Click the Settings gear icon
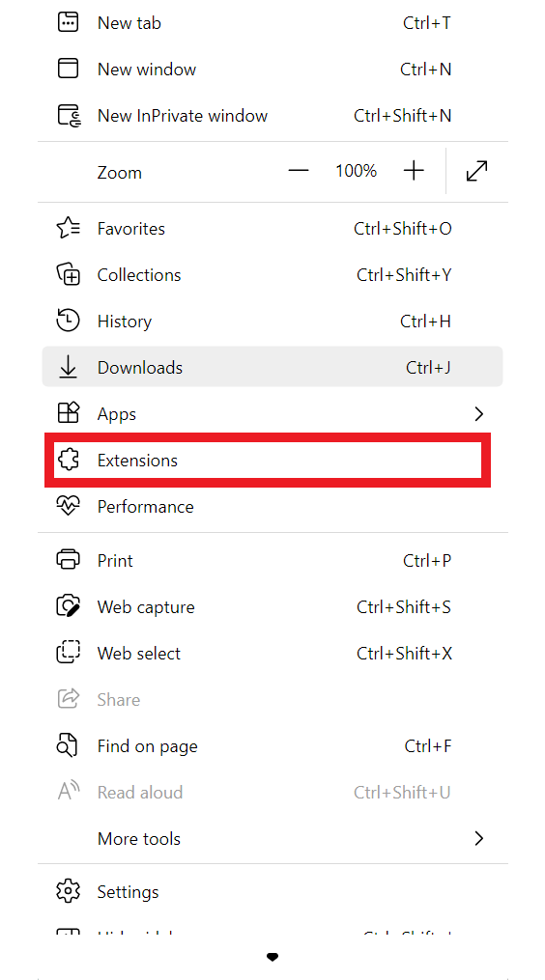 point(69,892)
